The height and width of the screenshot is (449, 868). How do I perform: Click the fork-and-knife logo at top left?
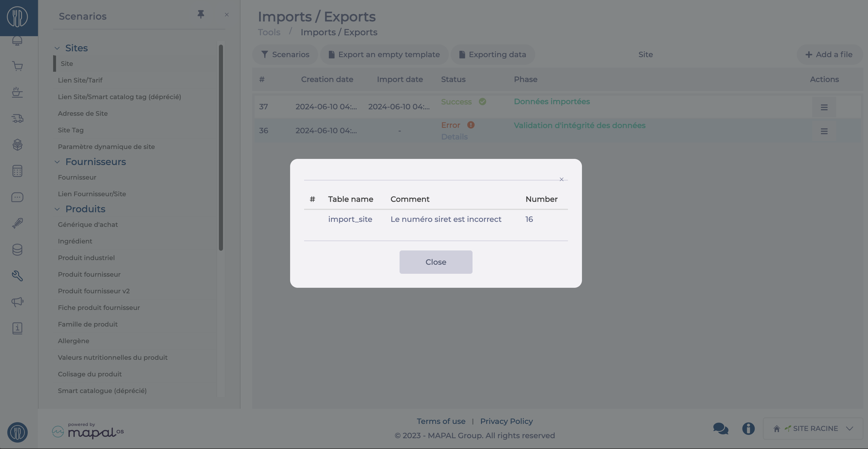coord(18,17)
